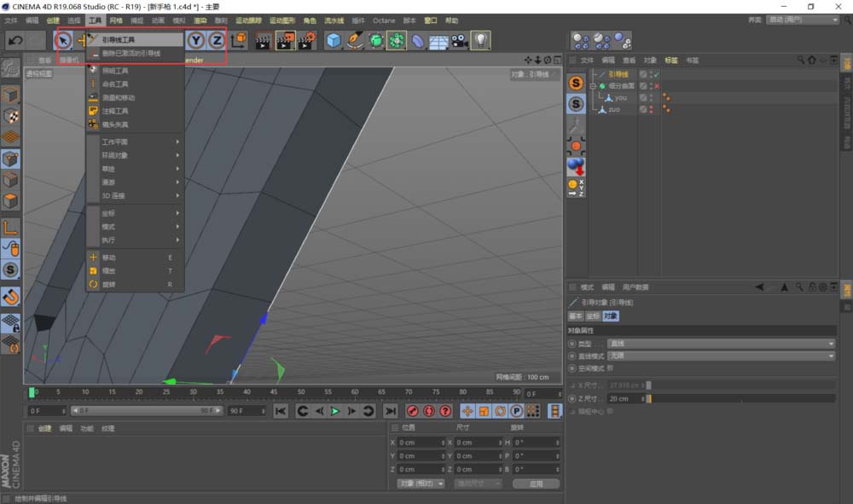Switch to the 坐标 tab in attributes panel
Viewport: 853px width, 504px height.
pos(595,316)
